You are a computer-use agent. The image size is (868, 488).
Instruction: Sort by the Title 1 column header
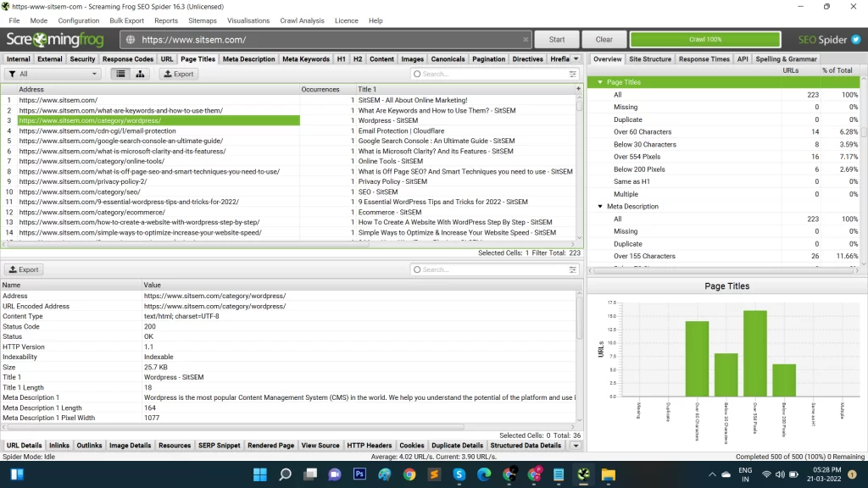(465, 89)
